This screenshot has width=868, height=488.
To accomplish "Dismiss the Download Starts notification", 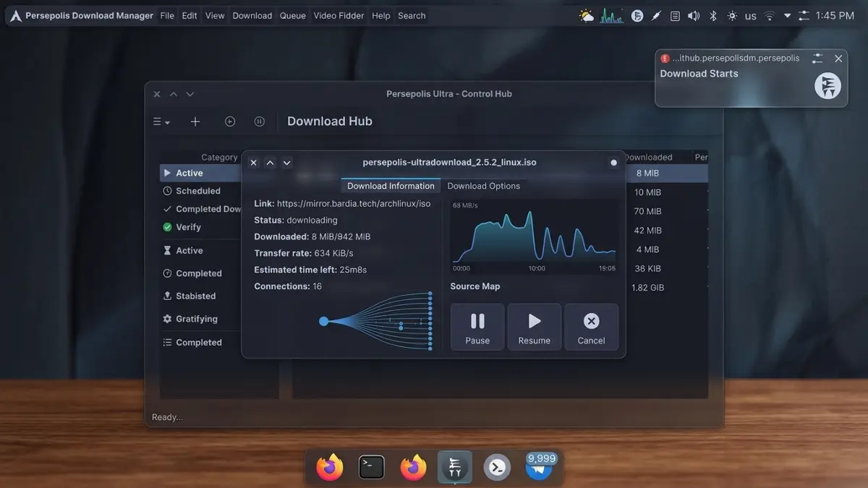I will (x=838, y=58).
